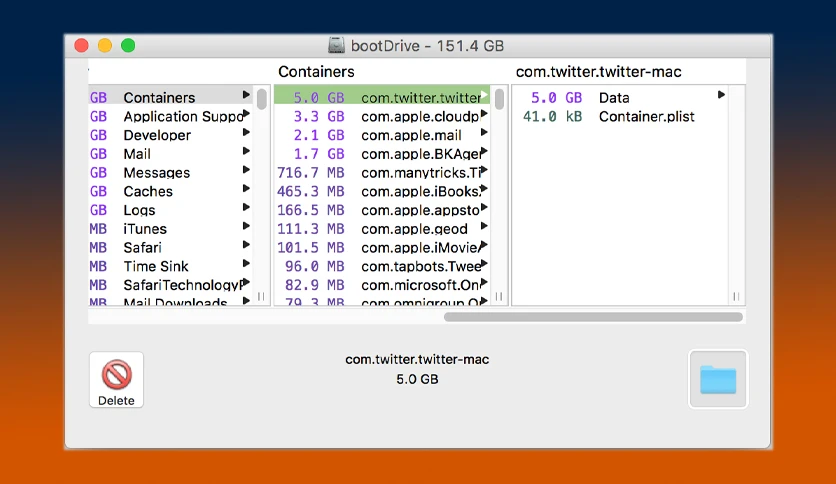Click the first column resize handle
The image size is (836, 484).
[x=261, y=296]
